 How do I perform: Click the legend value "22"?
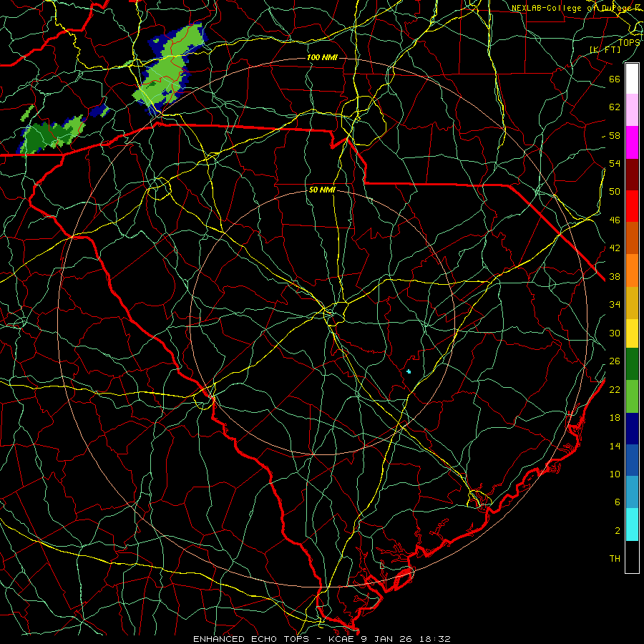coord(615,389)
